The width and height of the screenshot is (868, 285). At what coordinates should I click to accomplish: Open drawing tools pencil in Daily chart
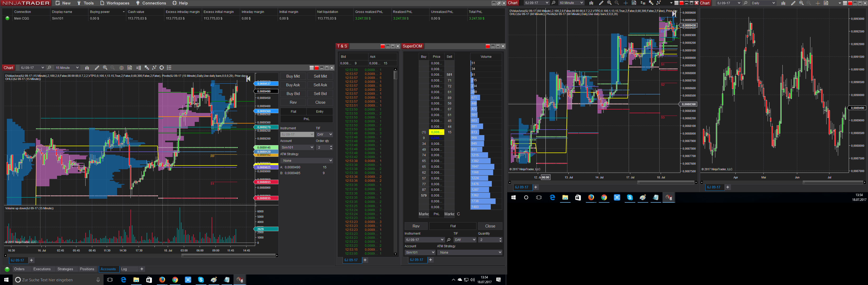[x=793, y=3]
